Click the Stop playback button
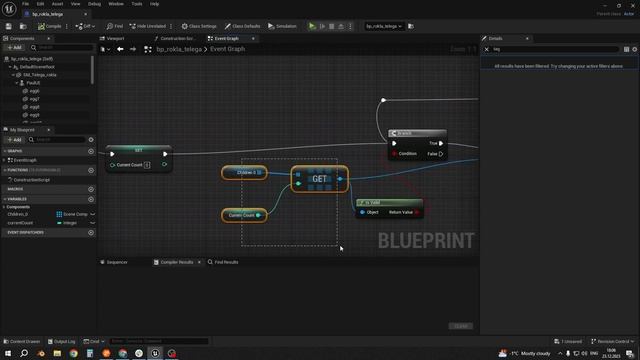This screenshot has height=360, width=640. click(x=332, y=26)
